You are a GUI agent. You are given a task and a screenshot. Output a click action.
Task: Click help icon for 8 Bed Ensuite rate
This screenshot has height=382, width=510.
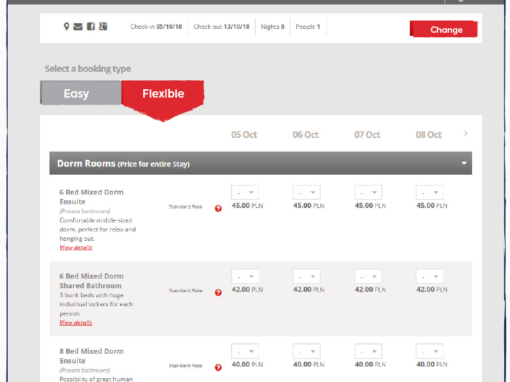(218, 367)
